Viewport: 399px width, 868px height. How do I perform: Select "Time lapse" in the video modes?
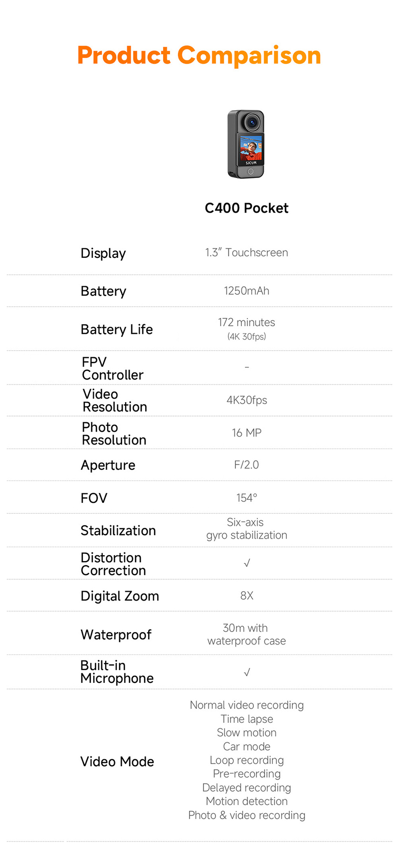[x=246, y=719]
